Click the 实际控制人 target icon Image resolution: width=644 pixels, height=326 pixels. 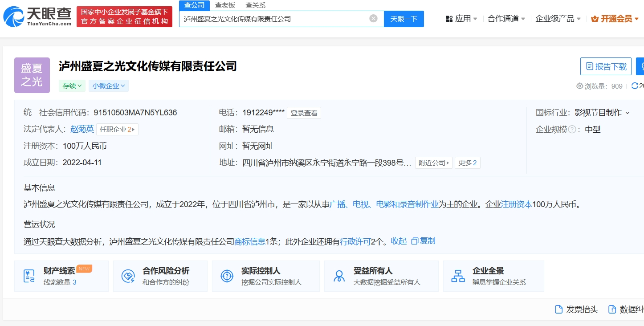pyautogui.click(x=227, y=276)
